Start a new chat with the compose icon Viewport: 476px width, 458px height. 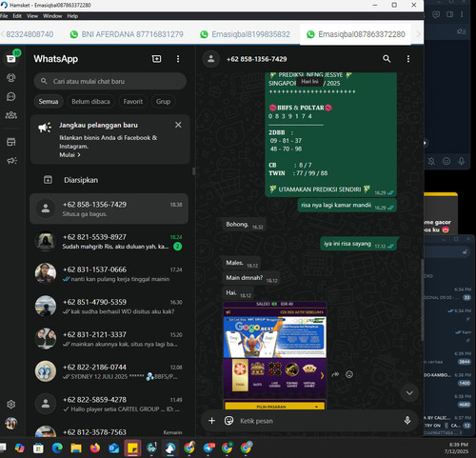[157, 59]
